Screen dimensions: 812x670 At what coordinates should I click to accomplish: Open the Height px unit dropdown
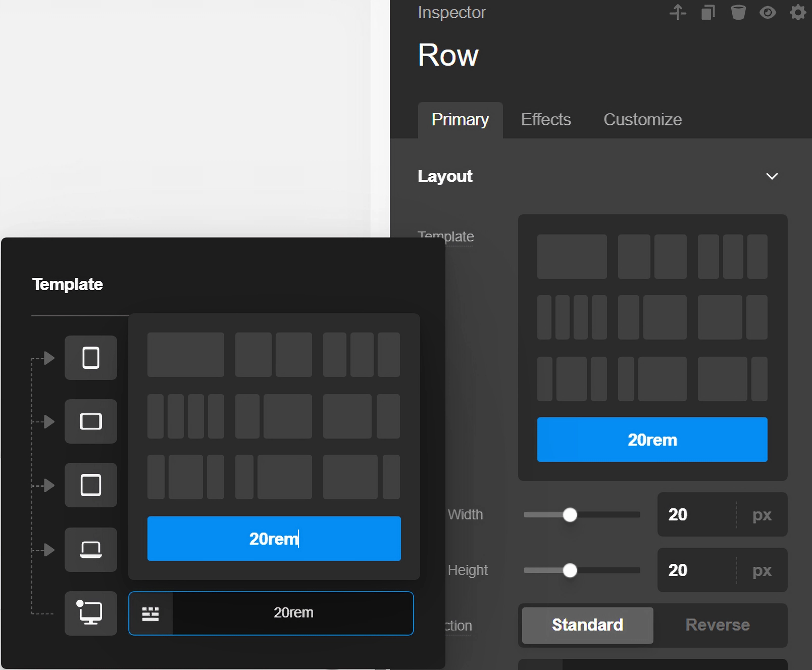[x=761, y=570]
